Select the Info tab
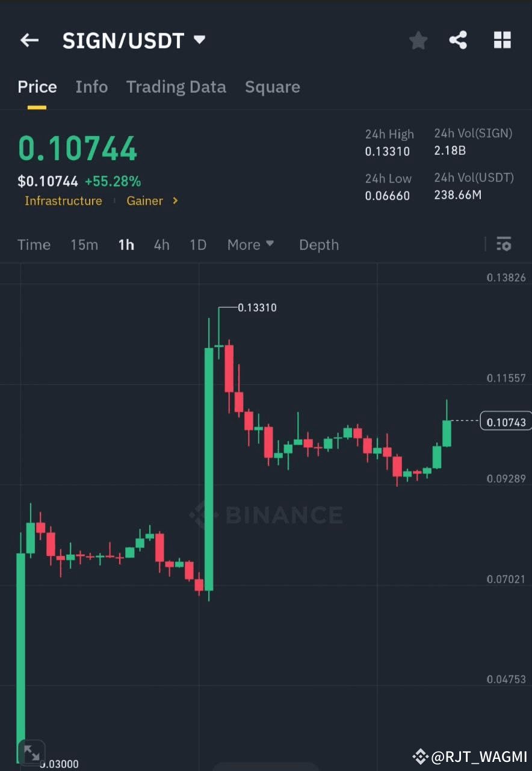532x771 pixels. 91,87
